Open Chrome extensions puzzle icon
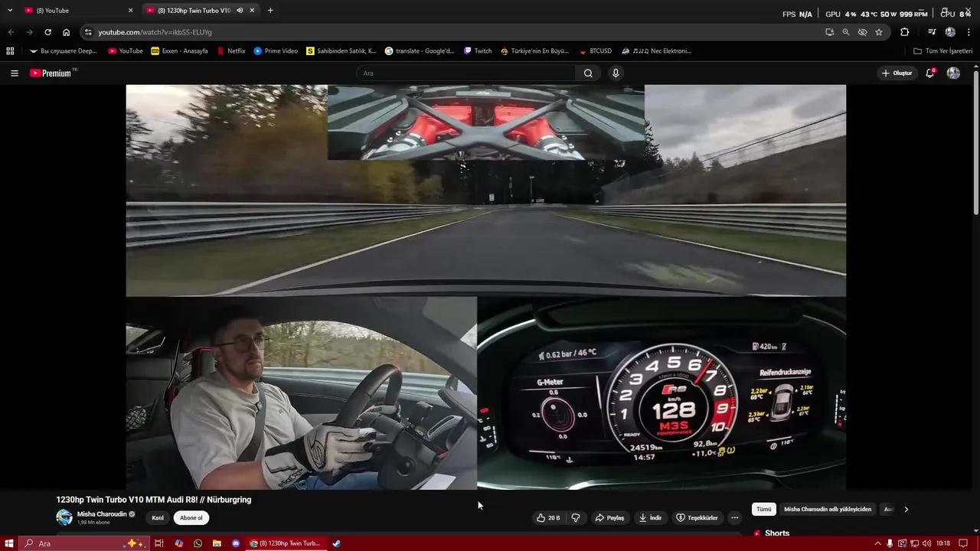Viewport: 980px width, 551px height. point(905,32)
